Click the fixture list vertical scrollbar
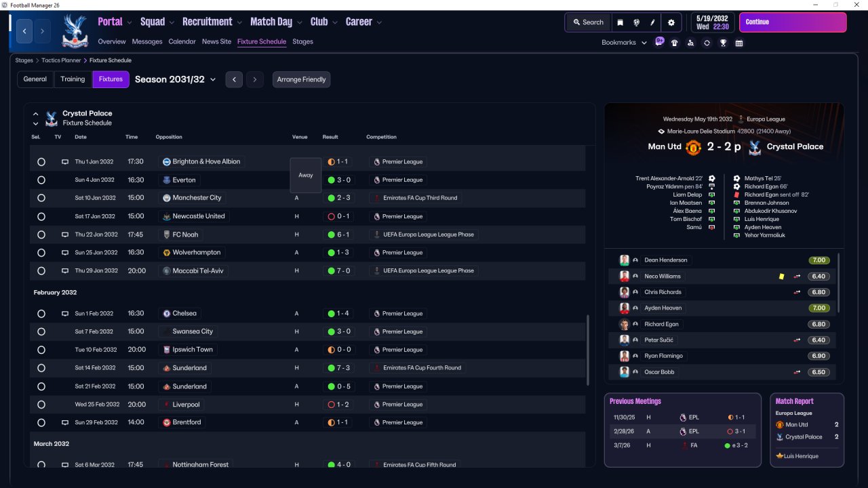The height and width of the screenshot is (488, 868). pyautogui.click(x=588, y=349)
